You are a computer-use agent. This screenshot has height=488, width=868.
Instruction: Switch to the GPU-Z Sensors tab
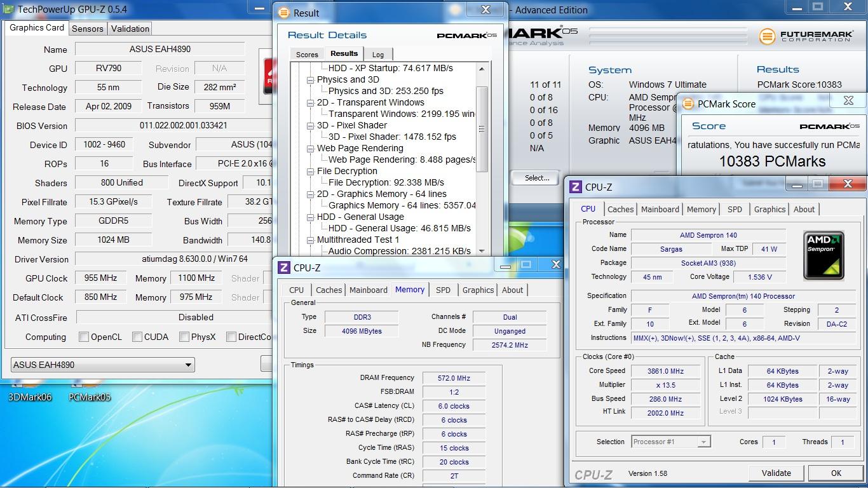tap(88, 29)
